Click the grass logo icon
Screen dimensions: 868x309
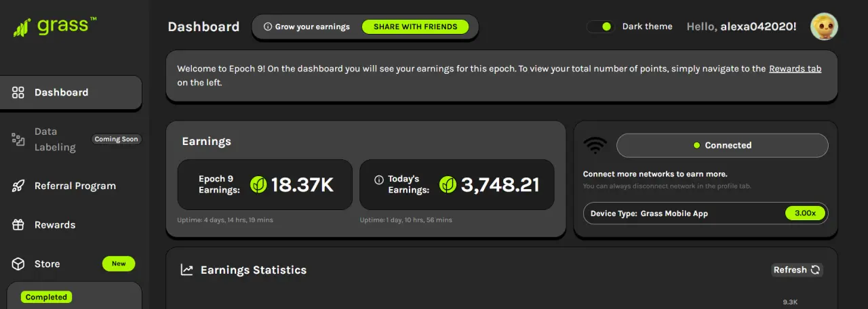(21, 28)
